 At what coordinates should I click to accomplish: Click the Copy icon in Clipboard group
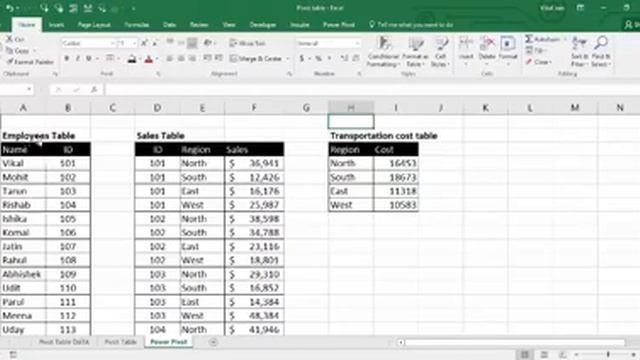(9, 51)
